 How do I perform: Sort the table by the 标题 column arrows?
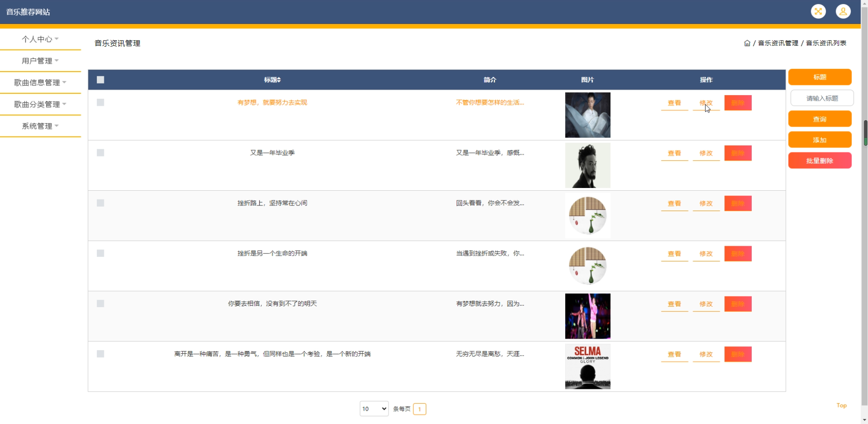click(x=279, y=79)
